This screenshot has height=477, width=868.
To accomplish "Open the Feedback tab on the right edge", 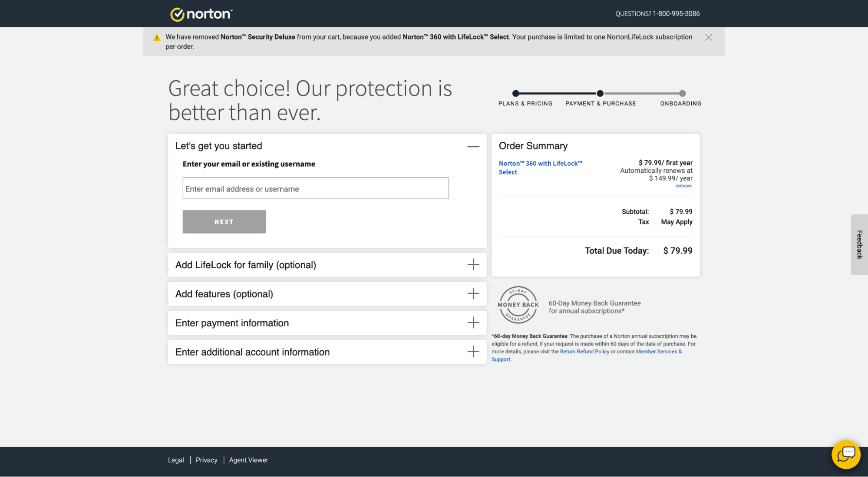I will point(859,245).
